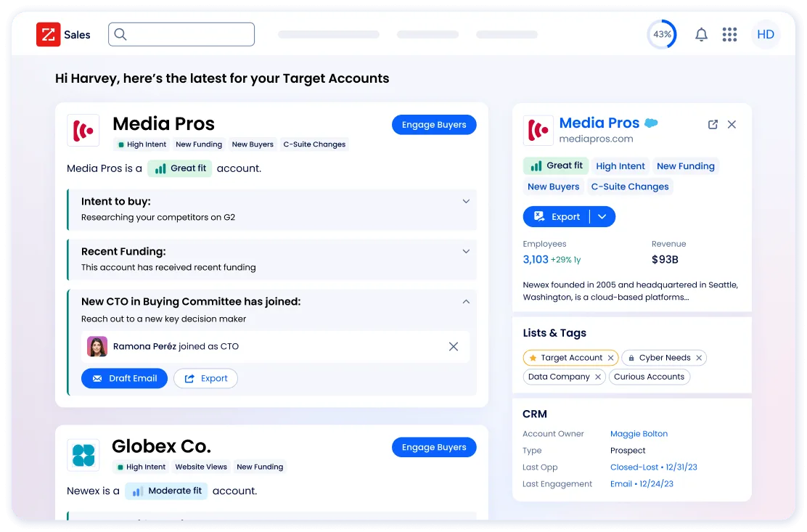Click the Prospect type value
The height and width of the screenshot is (532, 807).
click(x=627, y=450)
